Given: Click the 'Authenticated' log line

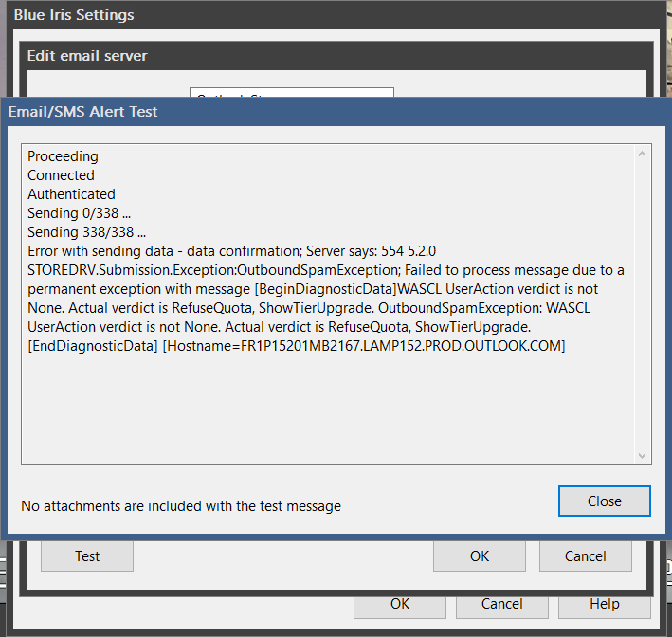Looking at the screenshot, I should (x=72, y=194).
